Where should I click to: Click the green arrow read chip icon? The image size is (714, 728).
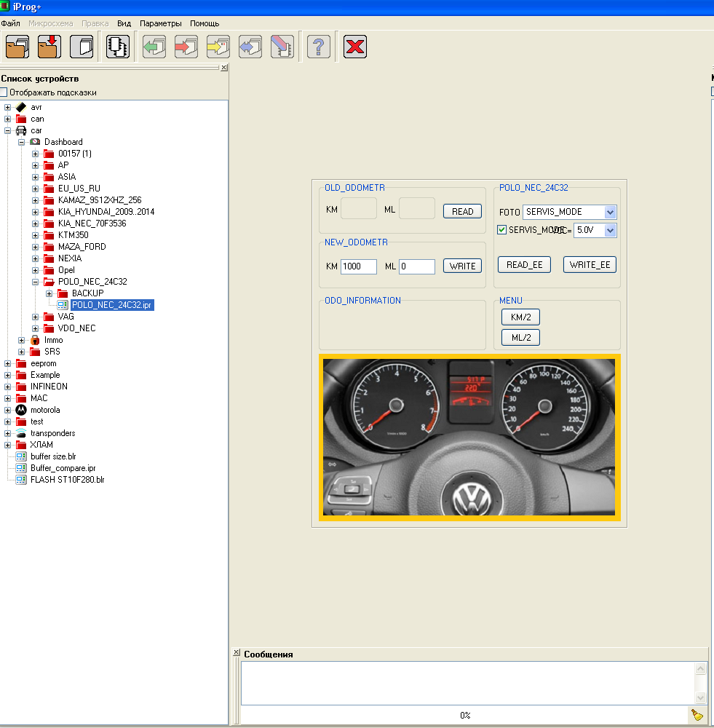(154, 47)
